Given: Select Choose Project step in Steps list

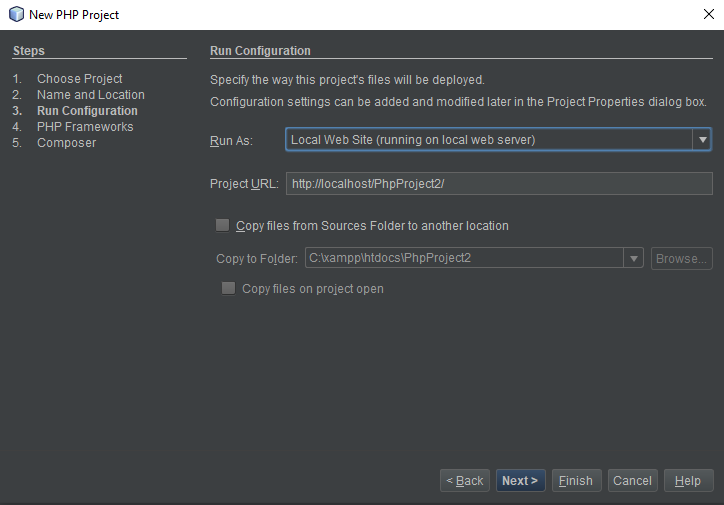Looking at the screenshot, I should 79,78.
